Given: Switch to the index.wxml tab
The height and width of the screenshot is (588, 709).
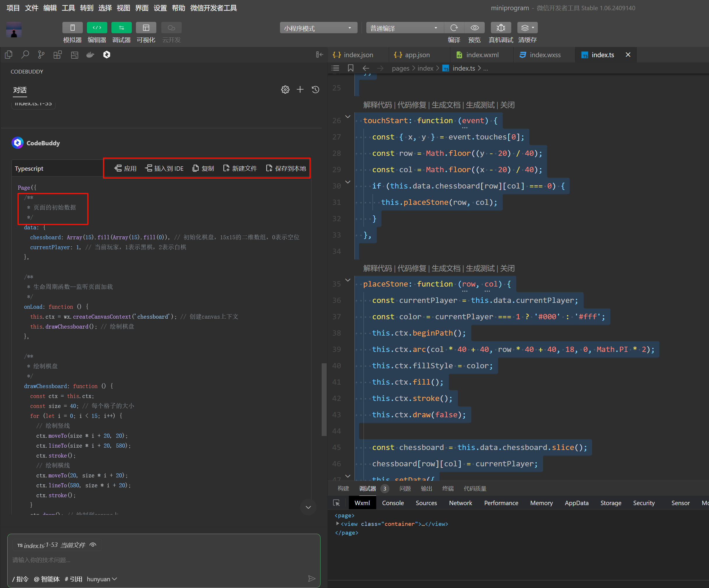Looking at the screenshot, I should click(482, 55).
